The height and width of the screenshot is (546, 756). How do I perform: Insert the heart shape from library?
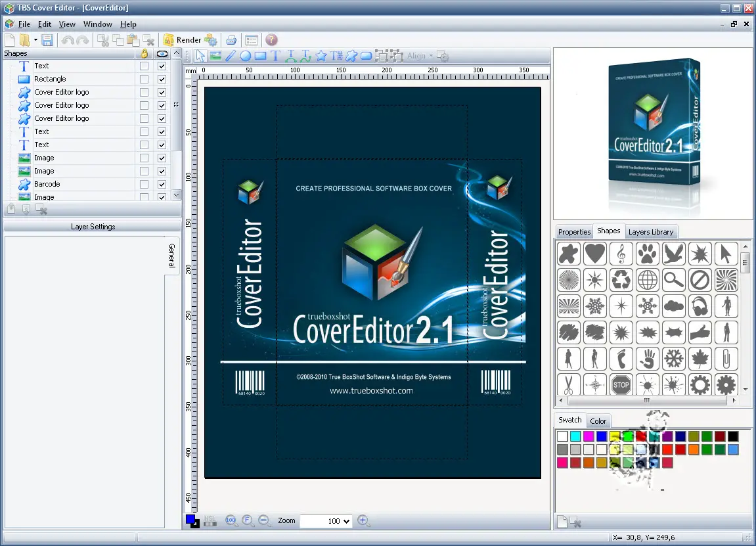594,253
